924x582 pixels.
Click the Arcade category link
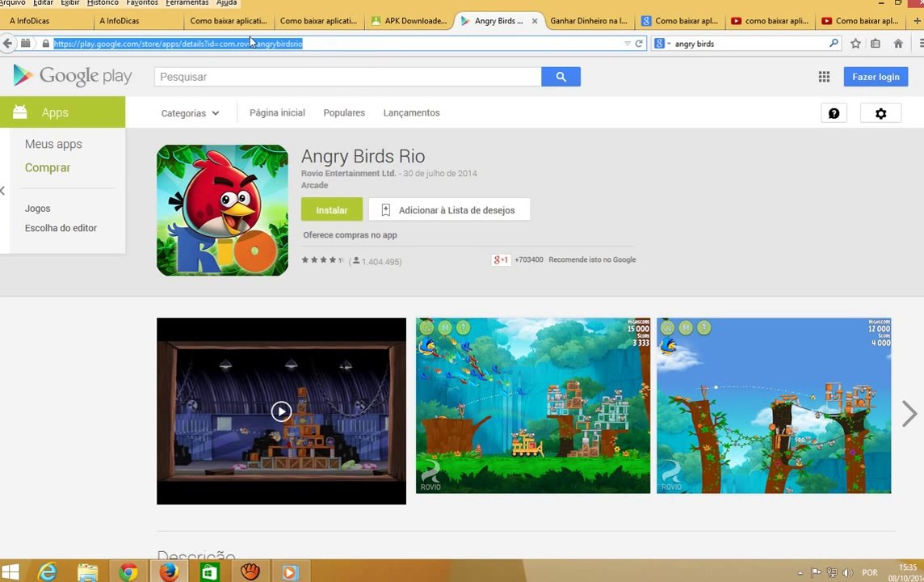(315, 185)
